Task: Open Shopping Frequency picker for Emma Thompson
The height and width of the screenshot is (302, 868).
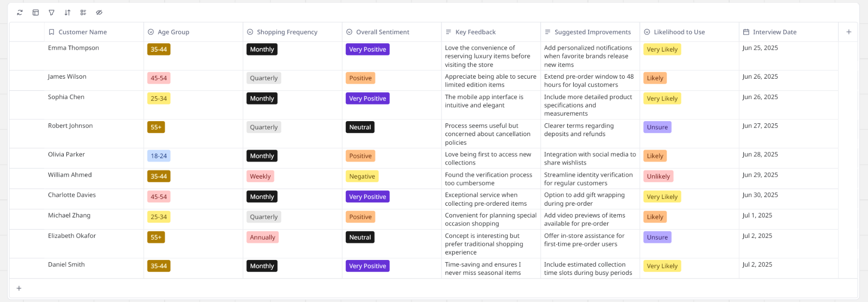Action: click(262, 49)
